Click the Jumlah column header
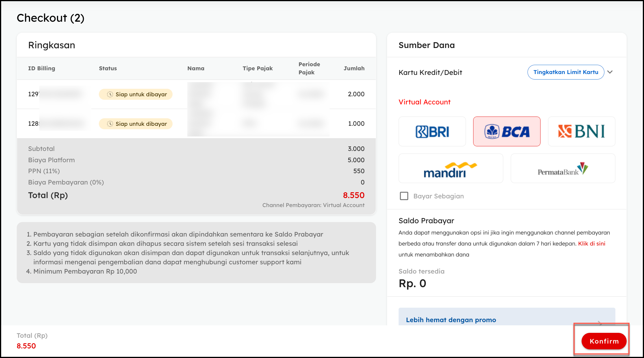644x358 pixels. 354,68
